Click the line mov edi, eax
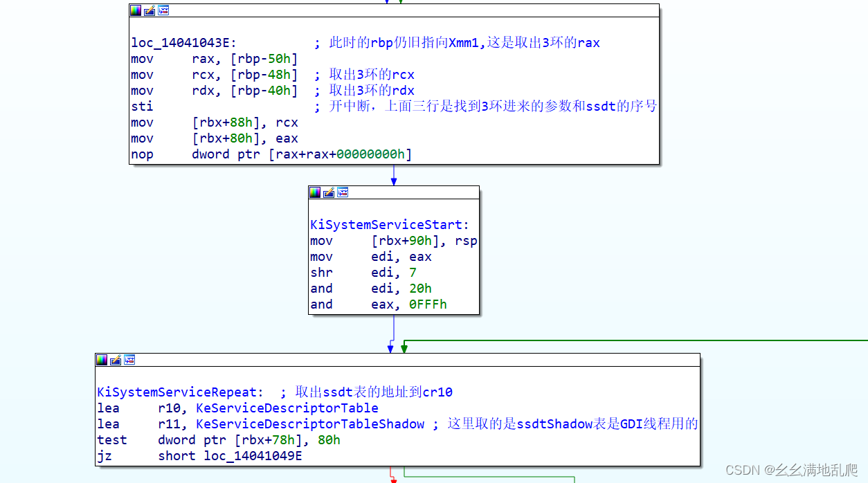The width and height of the screenshot is (868, 483). [x=371, y=257]
